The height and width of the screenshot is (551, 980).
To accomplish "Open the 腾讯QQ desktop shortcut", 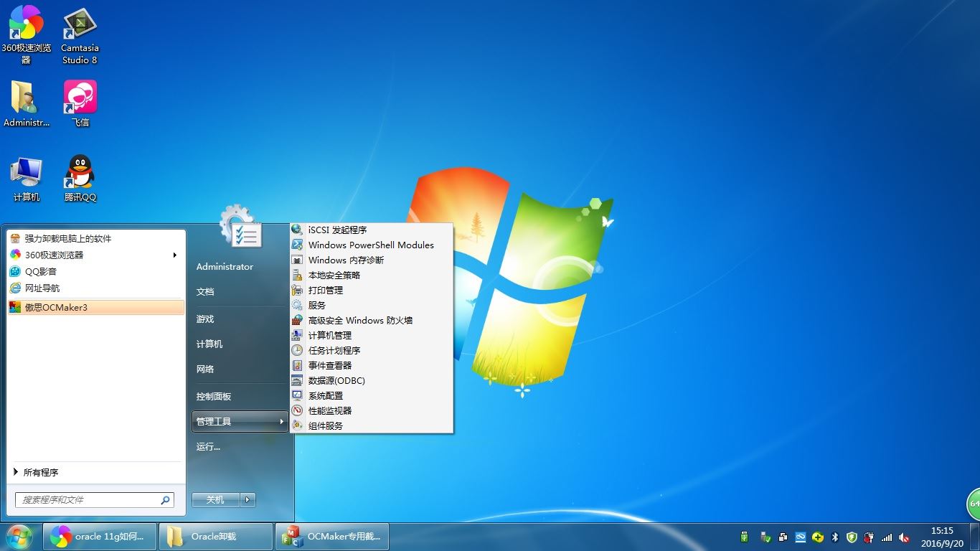I will pos(80,179).
